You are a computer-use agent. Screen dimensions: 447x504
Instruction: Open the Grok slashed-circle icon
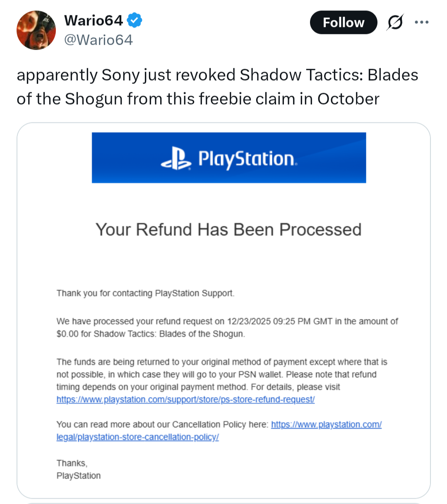tap(395, 22)
